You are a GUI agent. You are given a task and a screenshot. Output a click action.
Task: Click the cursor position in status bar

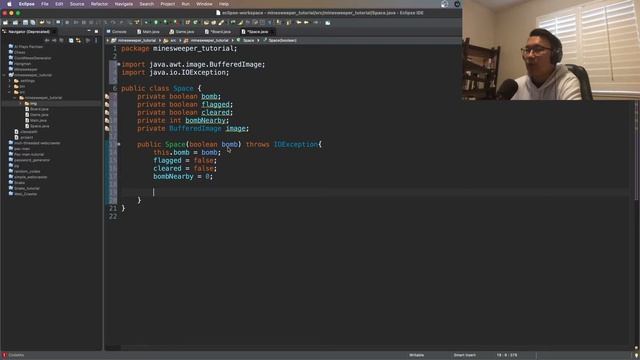(507, 355)
